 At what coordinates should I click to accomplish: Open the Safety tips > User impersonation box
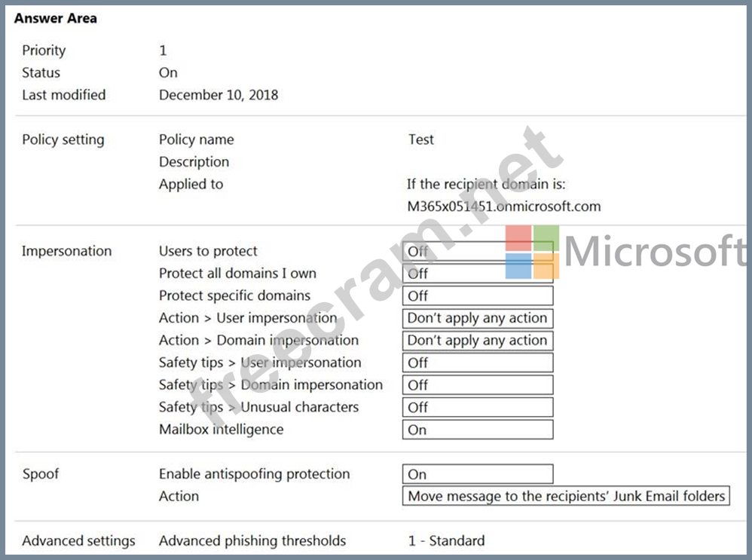point(477,363)
